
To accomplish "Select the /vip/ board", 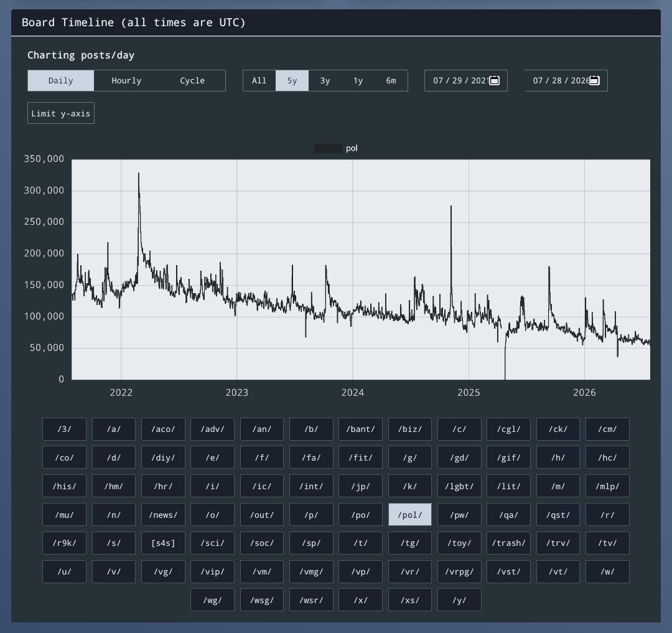I will pyautogui.click(x=213, y=572).
